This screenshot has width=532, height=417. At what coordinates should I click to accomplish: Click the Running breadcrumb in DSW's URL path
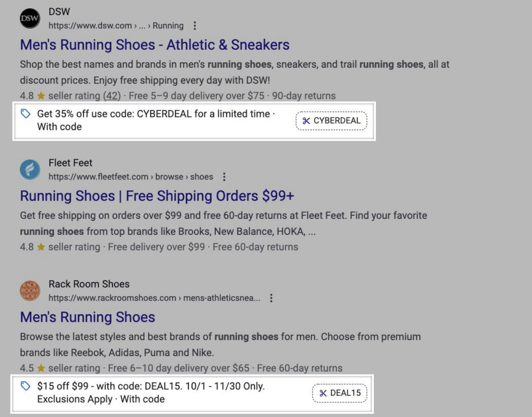pyautogui.click(x=168, y=25)
